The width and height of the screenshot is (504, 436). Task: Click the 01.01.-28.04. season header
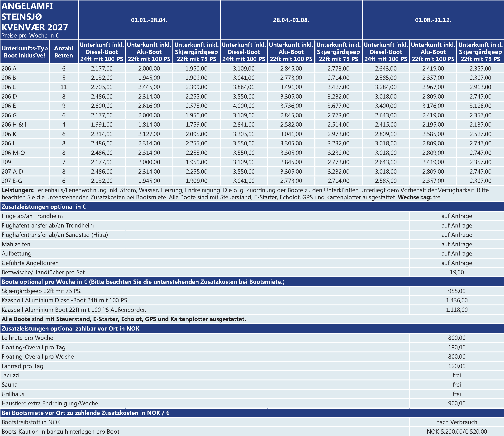(149, 20)
